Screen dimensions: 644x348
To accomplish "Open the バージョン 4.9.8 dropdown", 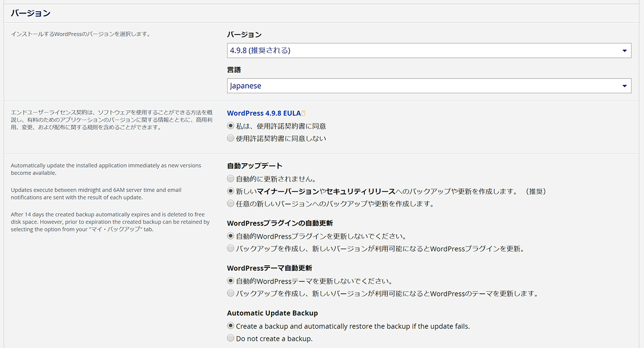I will click(x=429, y=50).
